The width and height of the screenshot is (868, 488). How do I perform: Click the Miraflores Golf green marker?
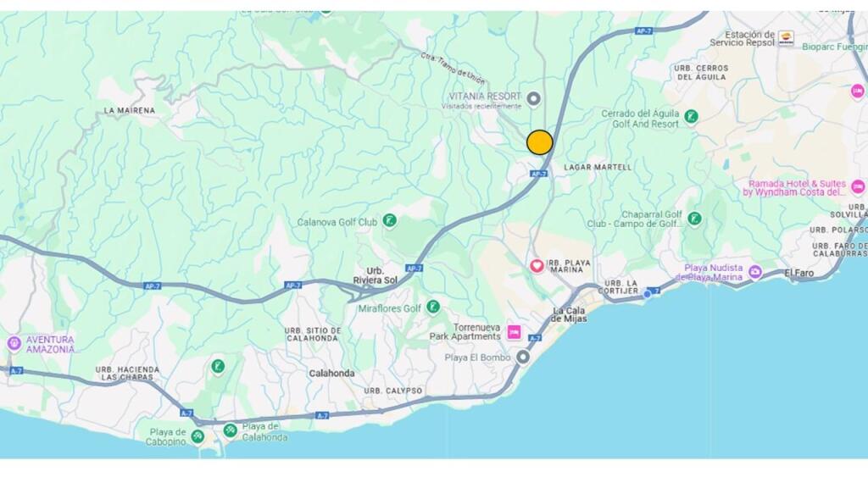[433, 307]
